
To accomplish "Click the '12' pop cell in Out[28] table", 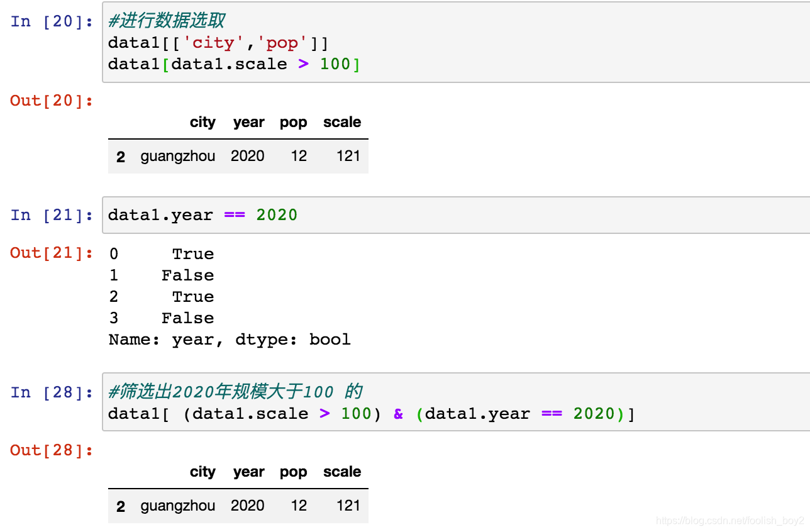I will 299,506.
